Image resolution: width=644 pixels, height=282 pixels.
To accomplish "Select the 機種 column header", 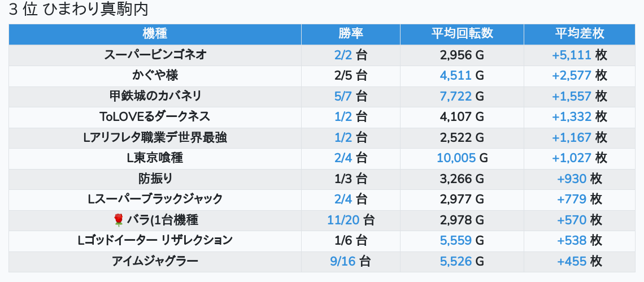I will (x=155, y=34).
